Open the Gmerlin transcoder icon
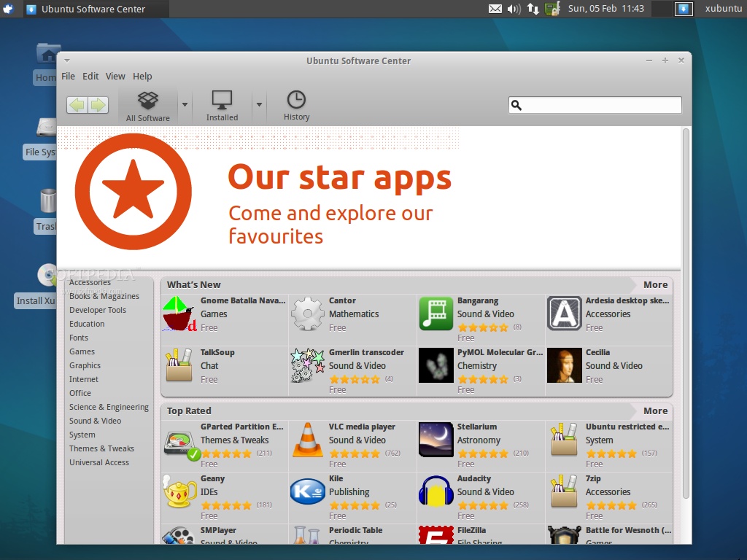747x560 pixels. click(x=308, y=365)
